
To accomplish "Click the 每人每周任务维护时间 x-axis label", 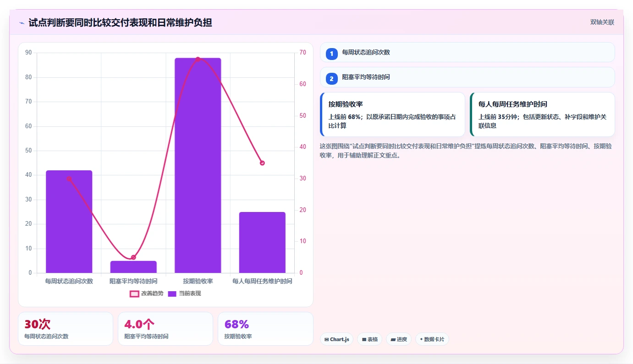I will pyautogui.click(x=262, y=281).
